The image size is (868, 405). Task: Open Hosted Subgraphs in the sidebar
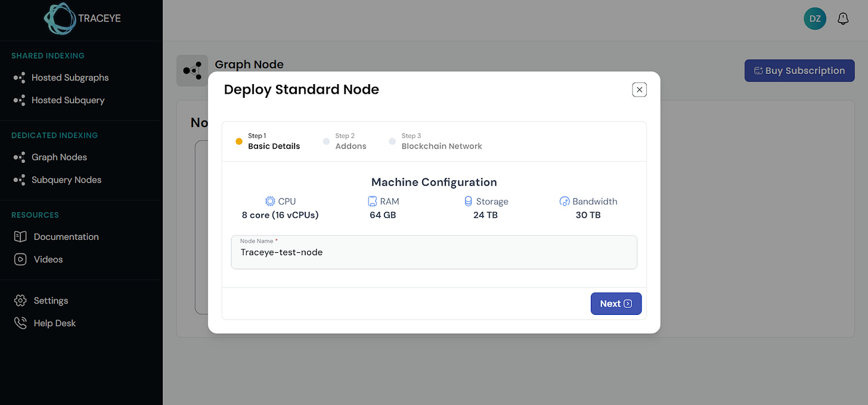(61, 78)
